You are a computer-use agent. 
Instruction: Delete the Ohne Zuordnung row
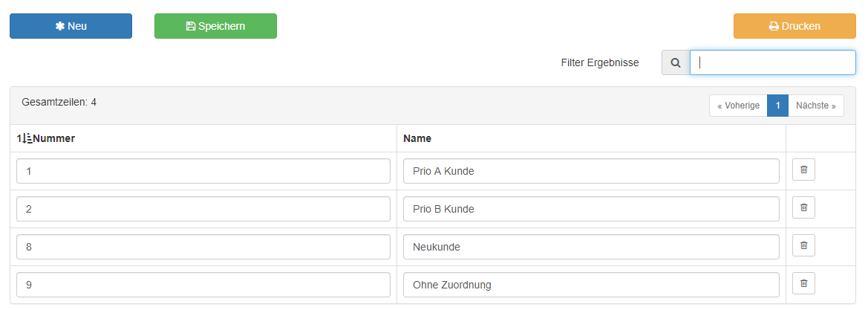(x=803, y=283)
